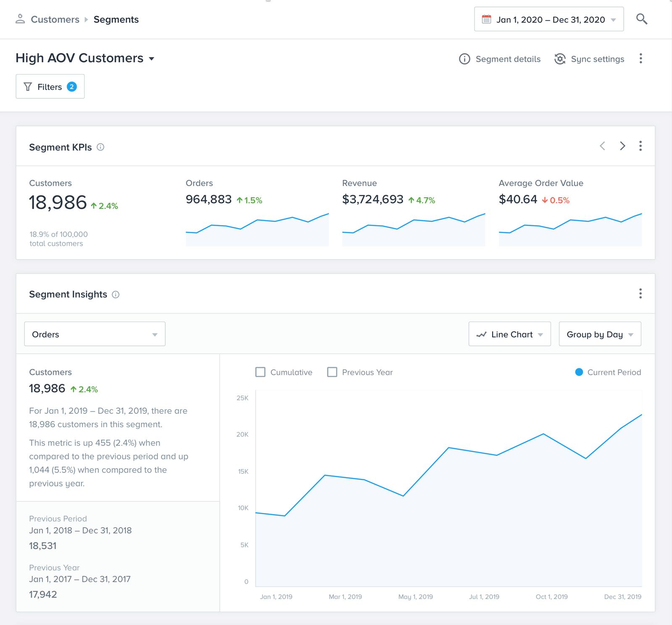Open Segment details
The width and height of the screenshot is (672, 625).
500,59
